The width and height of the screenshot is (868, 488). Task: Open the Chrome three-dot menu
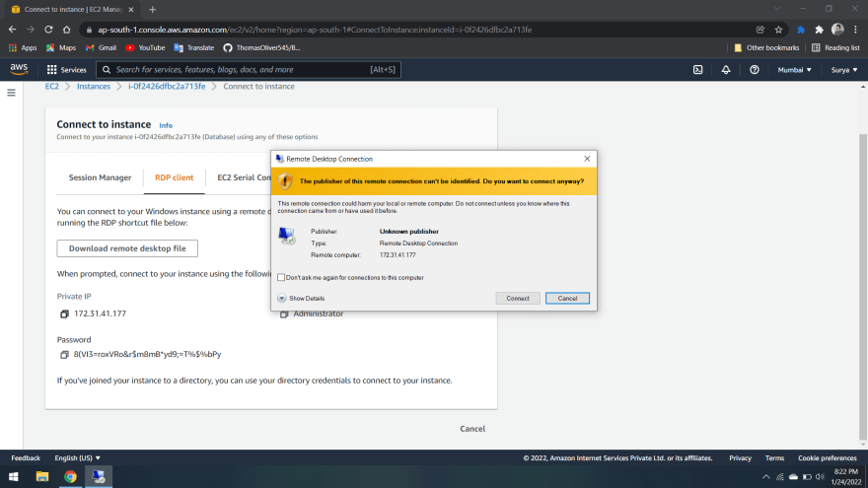856,30
